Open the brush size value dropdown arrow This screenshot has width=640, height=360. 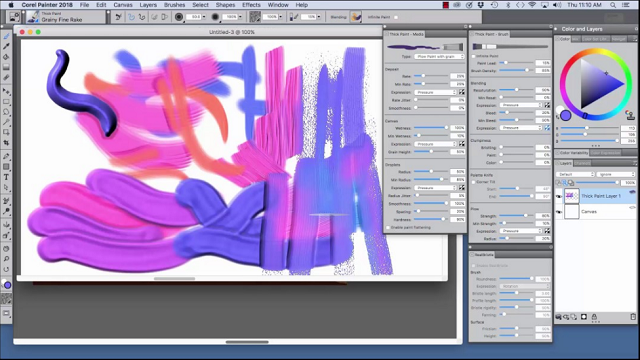tap(204, 17)
